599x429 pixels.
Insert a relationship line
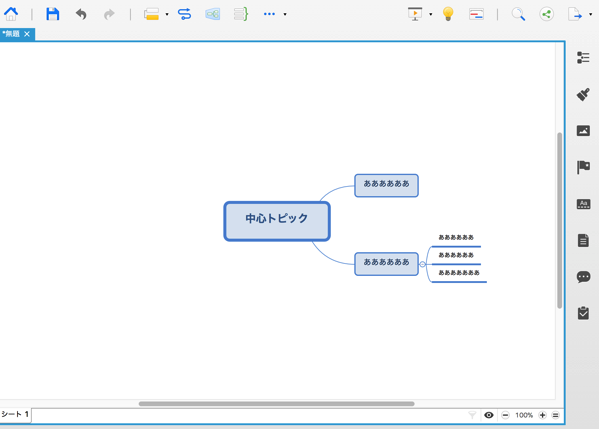coord(185,14)
